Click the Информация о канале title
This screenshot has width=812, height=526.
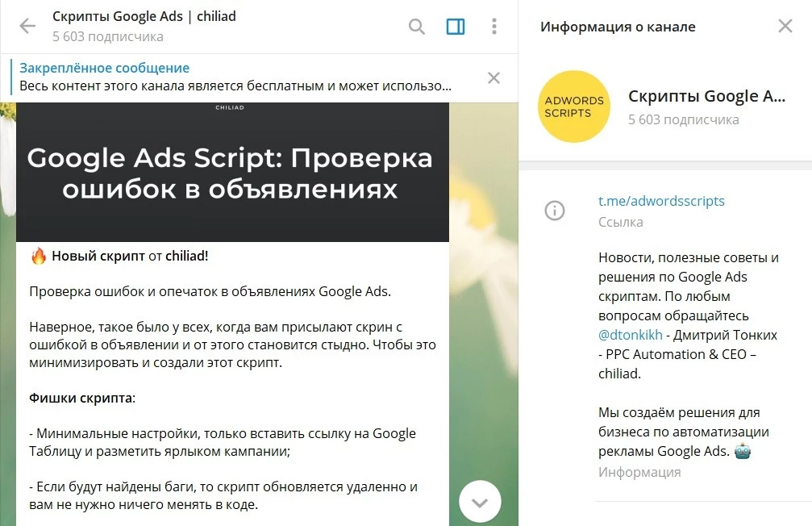[x=618, y=27]
